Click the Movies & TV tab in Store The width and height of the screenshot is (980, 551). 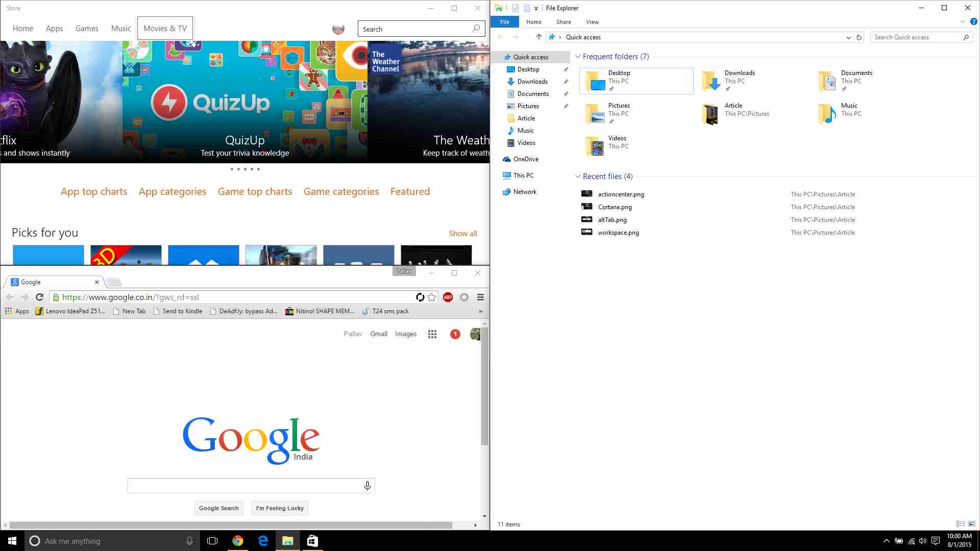click(x=165, y=28)
